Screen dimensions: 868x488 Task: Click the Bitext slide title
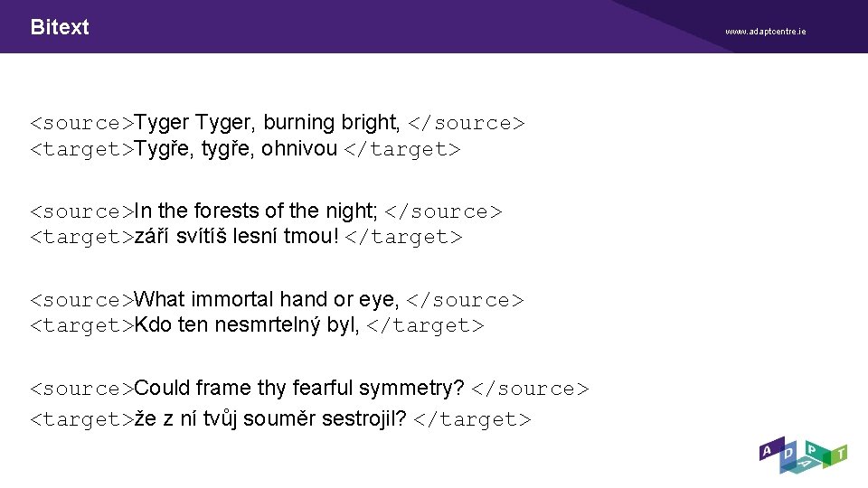(x=60, y=27)
